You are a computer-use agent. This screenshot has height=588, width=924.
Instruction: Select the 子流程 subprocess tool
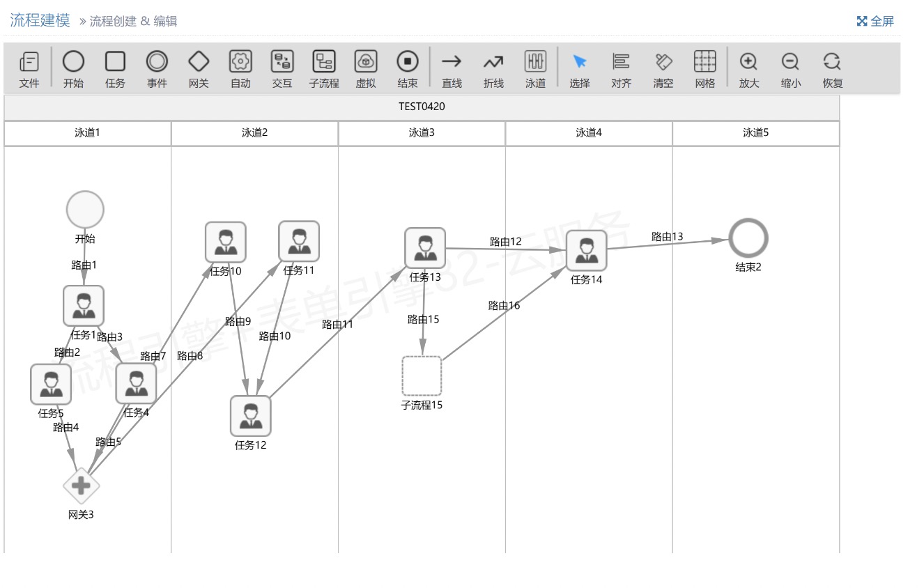[324, 69]
